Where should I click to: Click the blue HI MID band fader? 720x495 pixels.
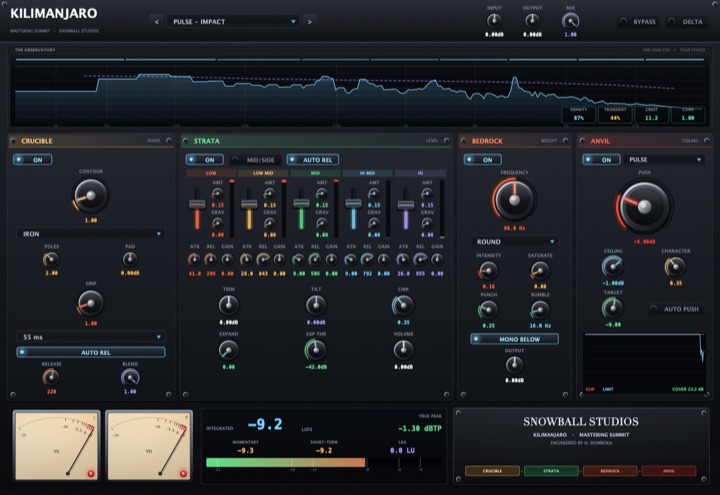click(x=354, y=203)
